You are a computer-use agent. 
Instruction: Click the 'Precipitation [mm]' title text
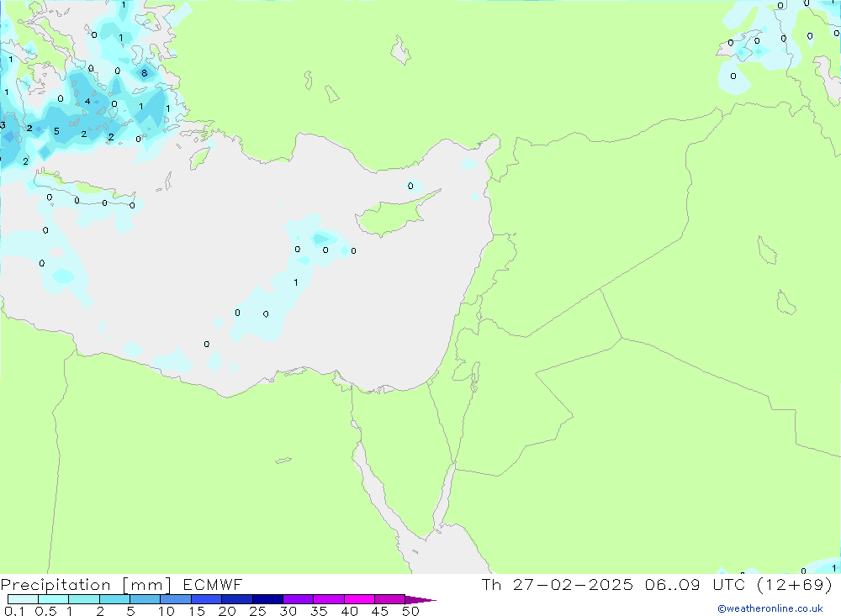pos(86,585)
